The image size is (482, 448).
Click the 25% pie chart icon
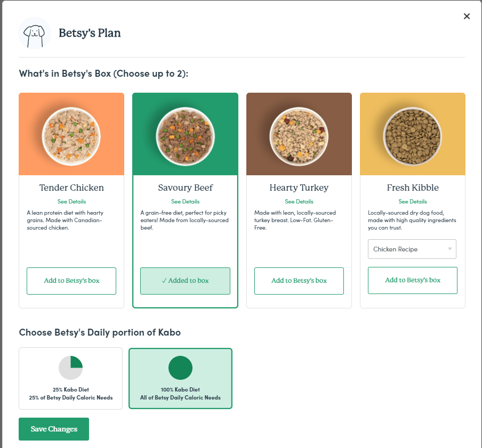pos(71,368)
